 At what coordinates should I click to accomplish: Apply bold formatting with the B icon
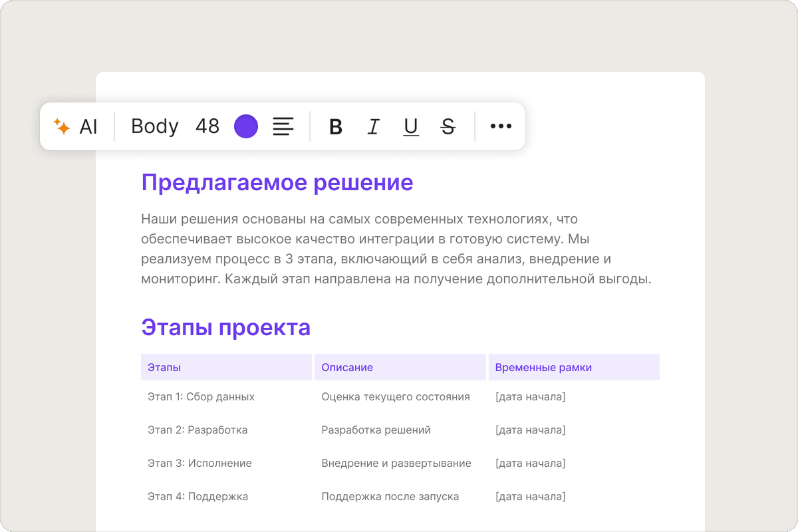click(335, 126)
